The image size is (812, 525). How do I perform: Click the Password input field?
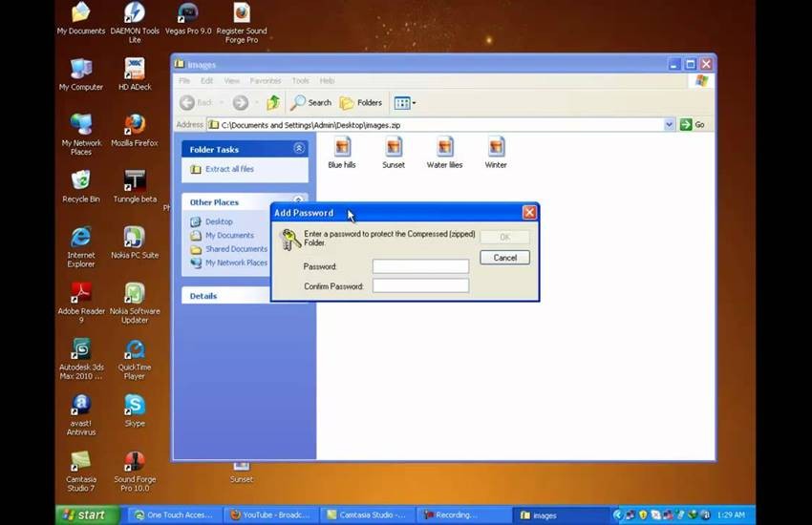(420, 266)
